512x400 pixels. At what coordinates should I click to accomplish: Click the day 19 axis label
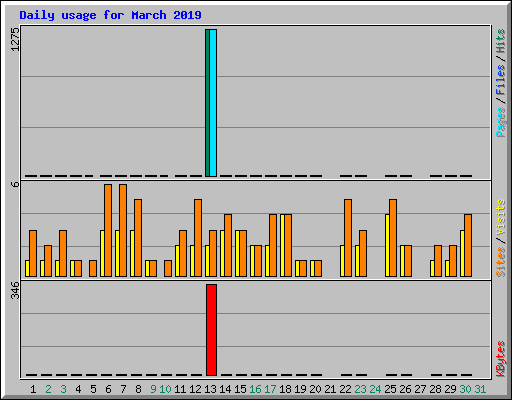point(300,389)
